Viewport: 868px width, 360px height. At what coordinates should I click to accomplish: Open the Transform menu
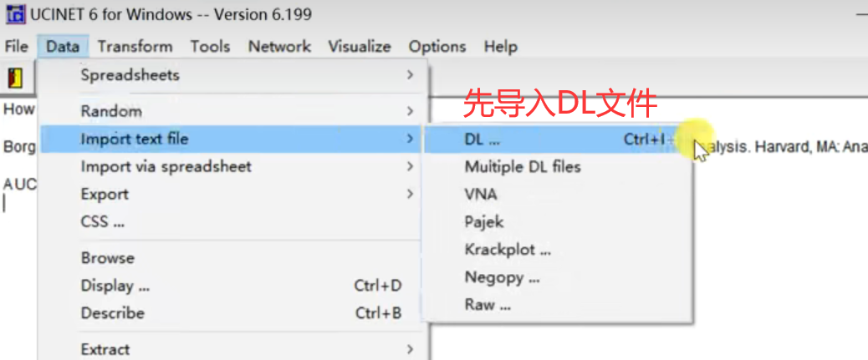pos(135,47)
